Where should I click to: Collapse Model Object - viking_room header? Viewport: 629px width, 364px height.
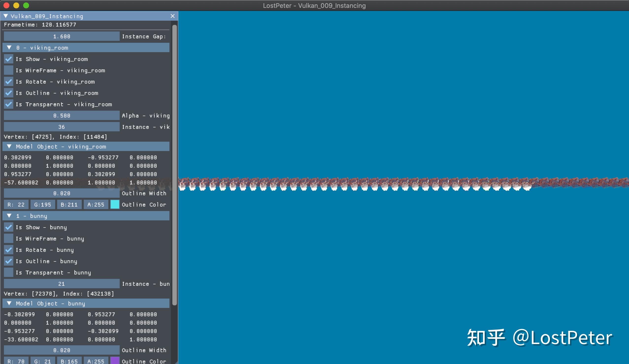[86, 147]
